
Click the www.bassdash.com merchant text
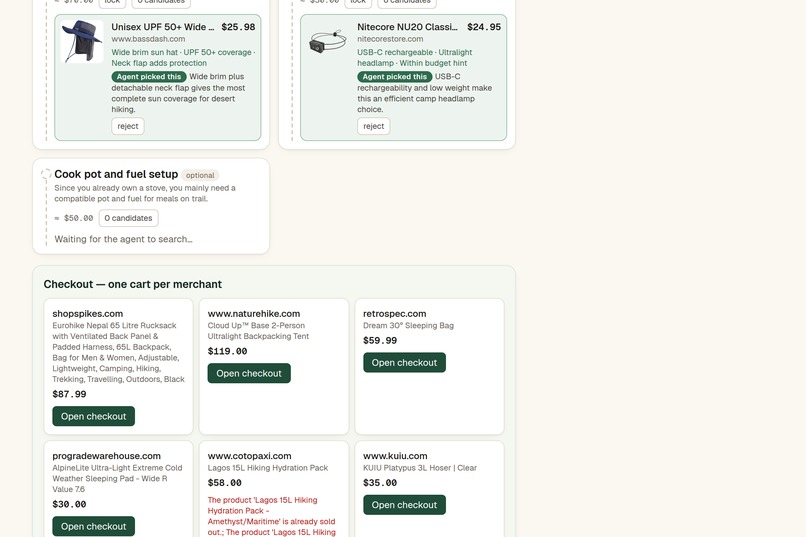[148, 39]
